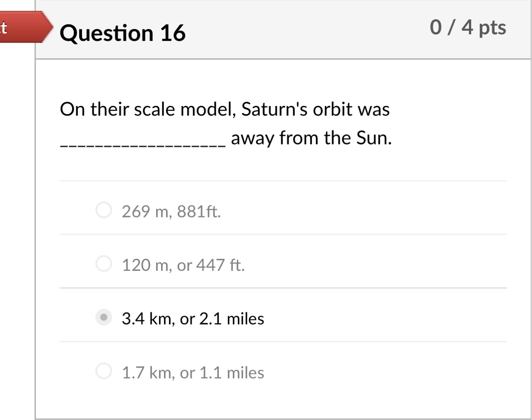Click the question header bar
The width and height of the screenshot is (532, 420).
pos(283,29)
